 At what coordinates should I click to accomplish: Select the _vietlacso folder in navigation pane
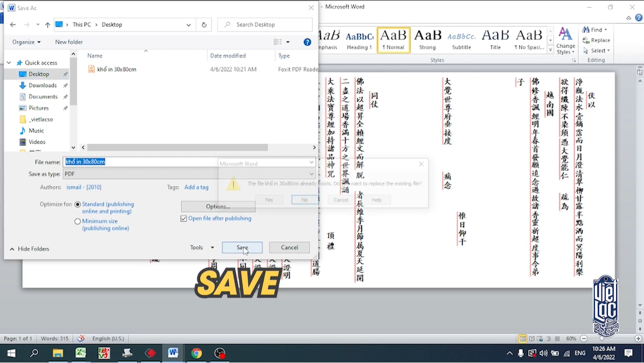(41, 120)
